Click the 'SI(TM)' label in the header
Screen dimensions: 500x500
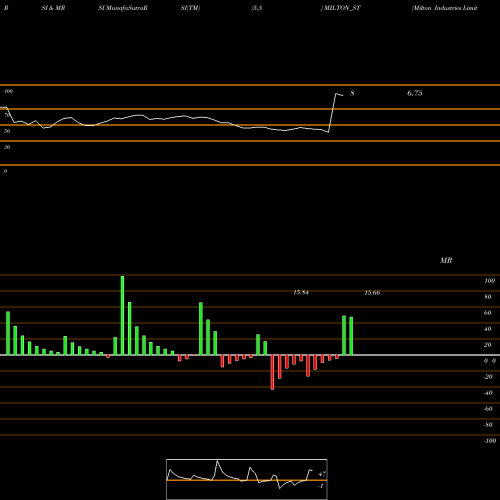[190, 8]
